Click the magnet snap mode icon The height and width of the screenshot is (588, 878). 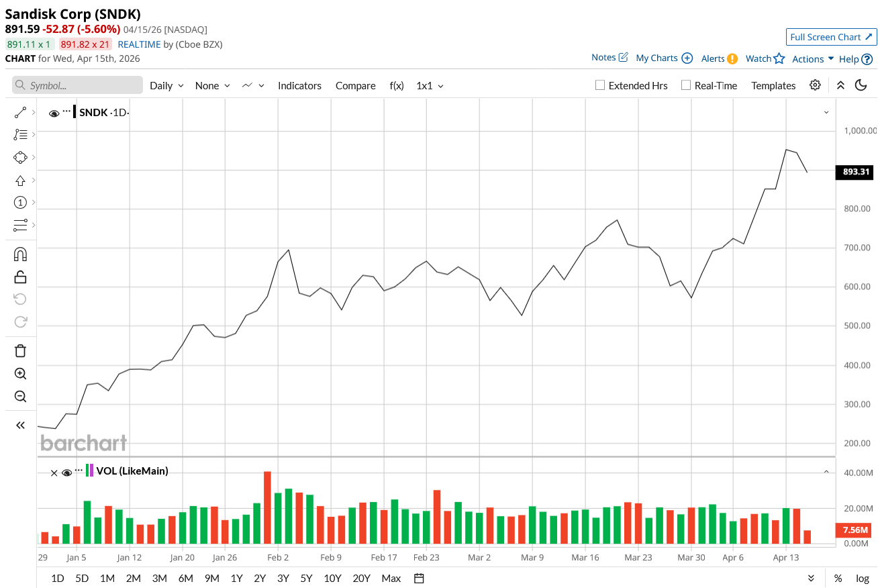20,254
